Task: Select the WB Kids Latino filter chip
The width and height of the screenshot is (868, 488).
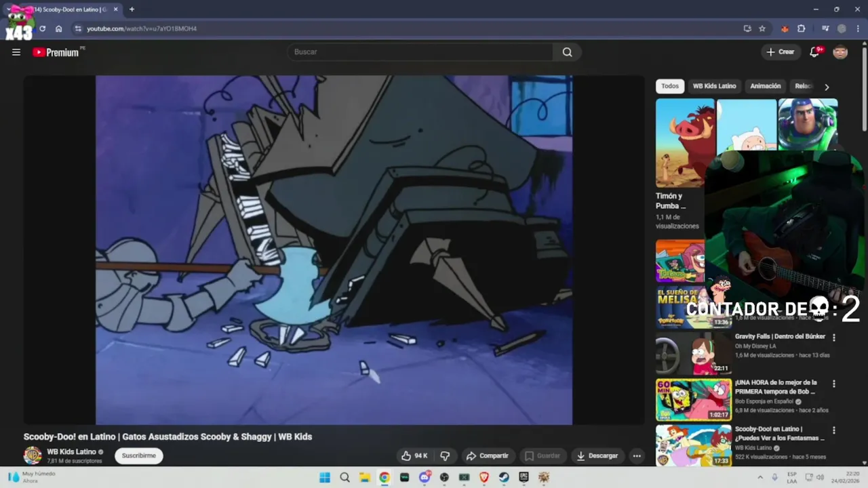Action: [x=714, y=86]
